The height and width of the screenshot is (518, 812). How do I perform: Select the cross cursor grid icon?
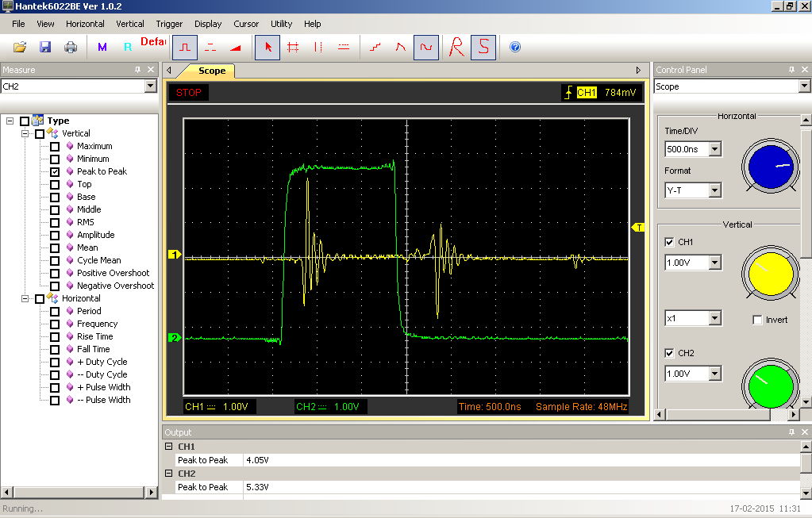tap(293, 47)
